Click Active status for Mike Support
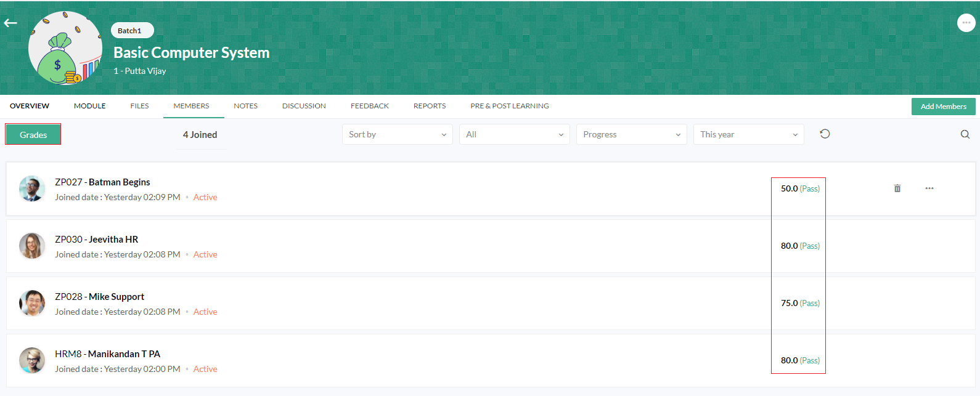The image size is (980, 396). (205, 312)
